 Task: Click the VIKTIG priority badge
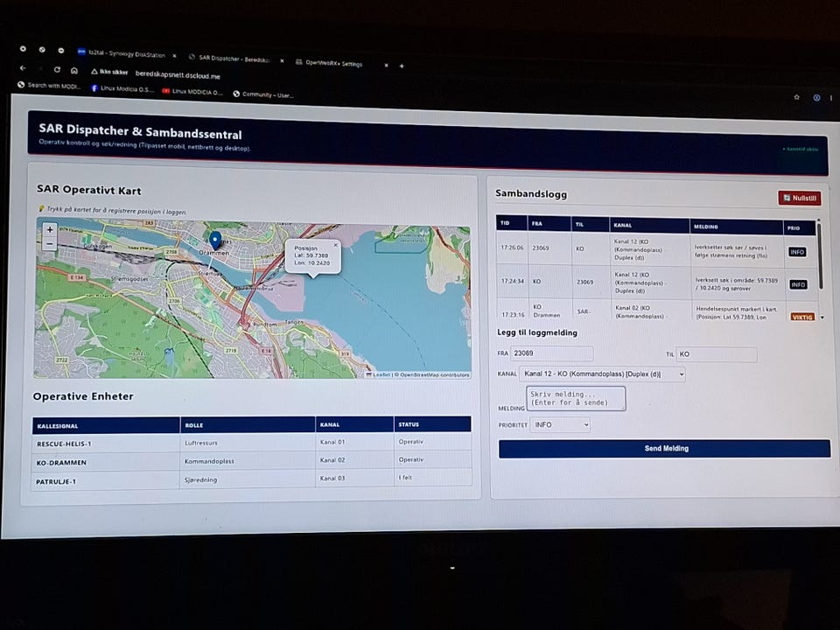point(802,317)
